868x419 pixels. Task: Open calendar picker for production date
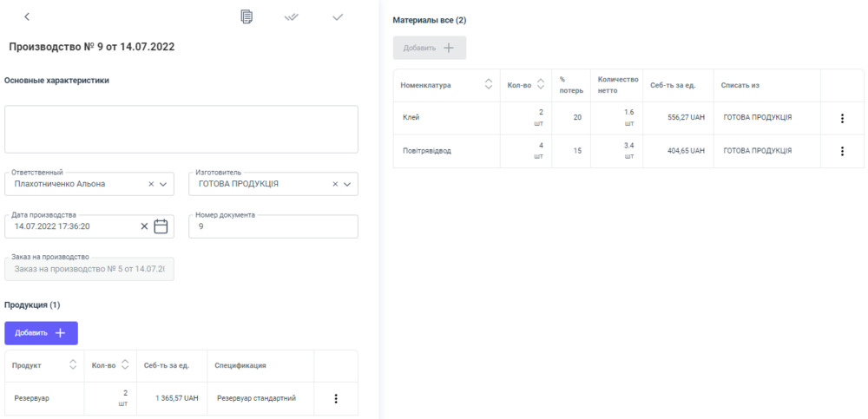click(x=161, y=226)
